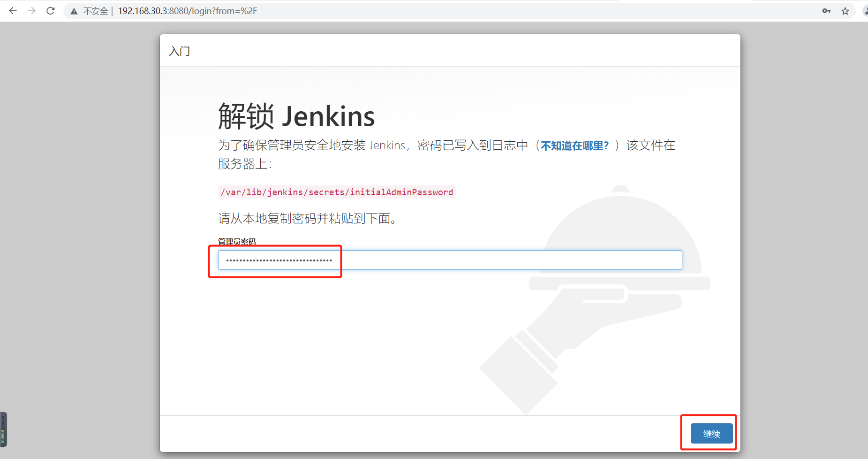Bookmark this page with the star icon

pos(845,10)
